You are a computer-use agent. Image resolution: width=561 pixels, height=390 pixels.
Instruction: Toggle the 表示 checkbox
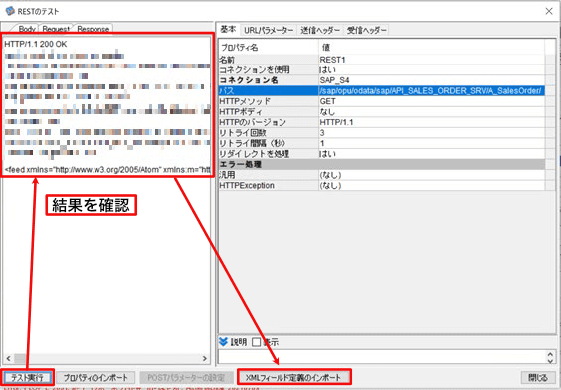click(257, 342)
